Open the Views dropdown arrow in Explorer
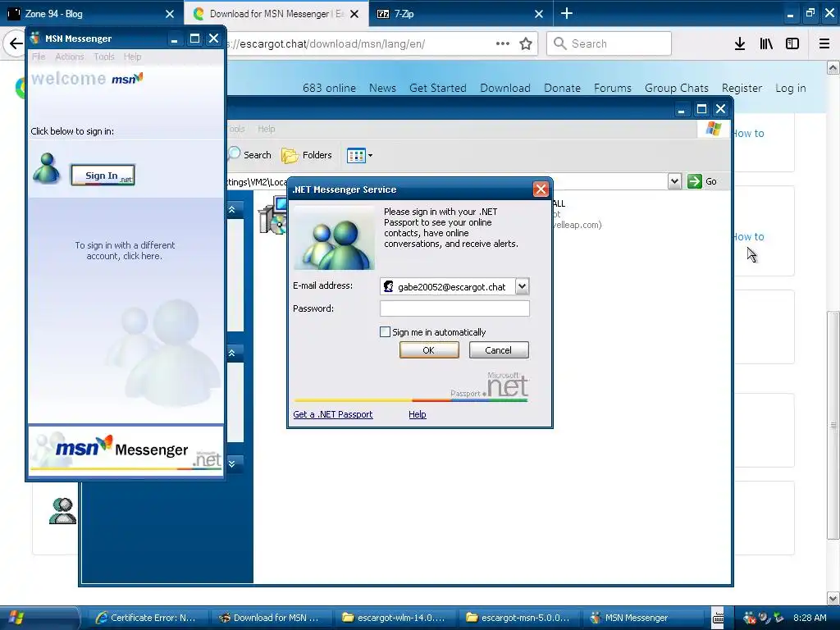Screen dimensions: 840x630 (370, 156)
